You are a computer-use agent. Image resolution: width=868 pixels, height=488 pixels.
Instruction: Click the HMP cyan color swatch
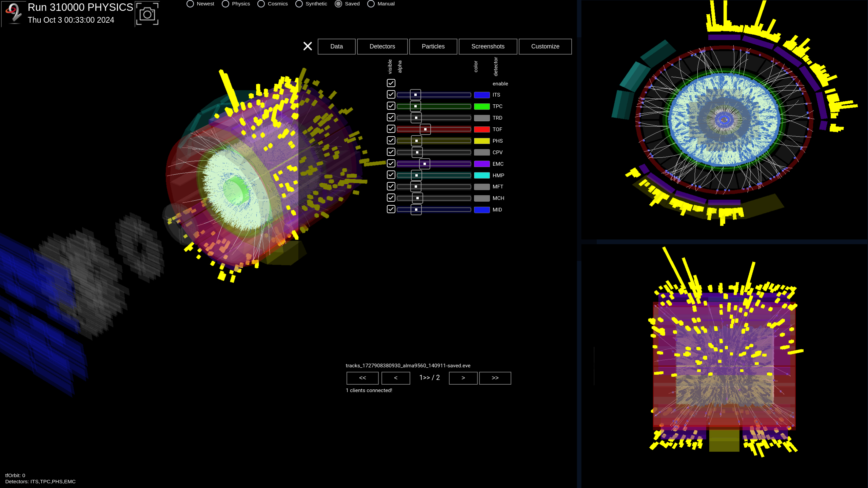pos(482,176)
